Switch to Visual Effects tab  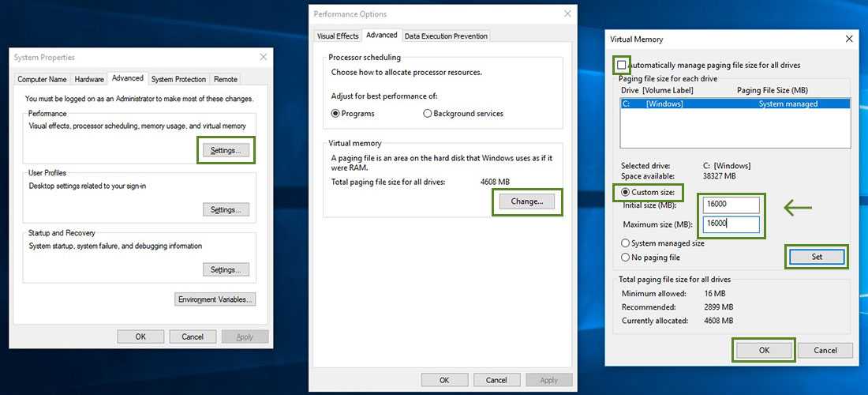[338, 36]
